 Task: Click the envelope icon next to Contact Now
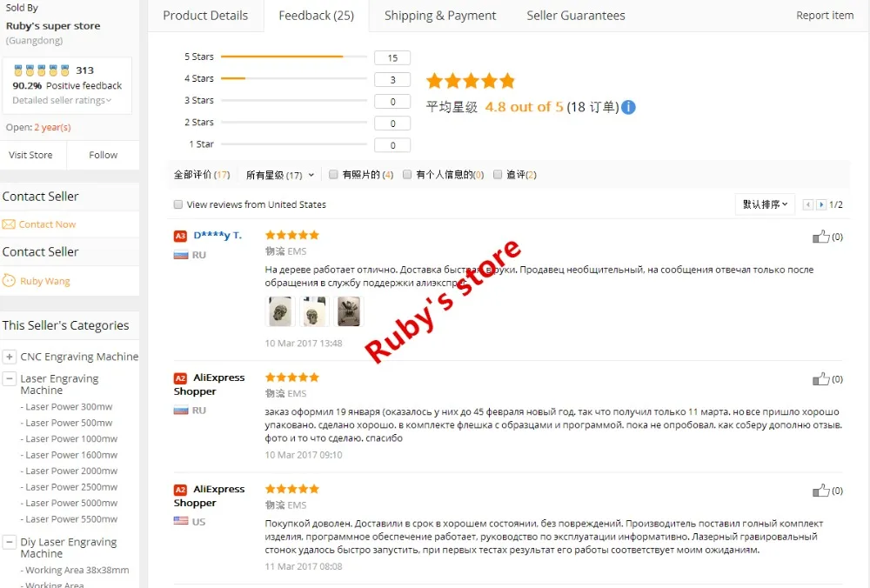9,224
